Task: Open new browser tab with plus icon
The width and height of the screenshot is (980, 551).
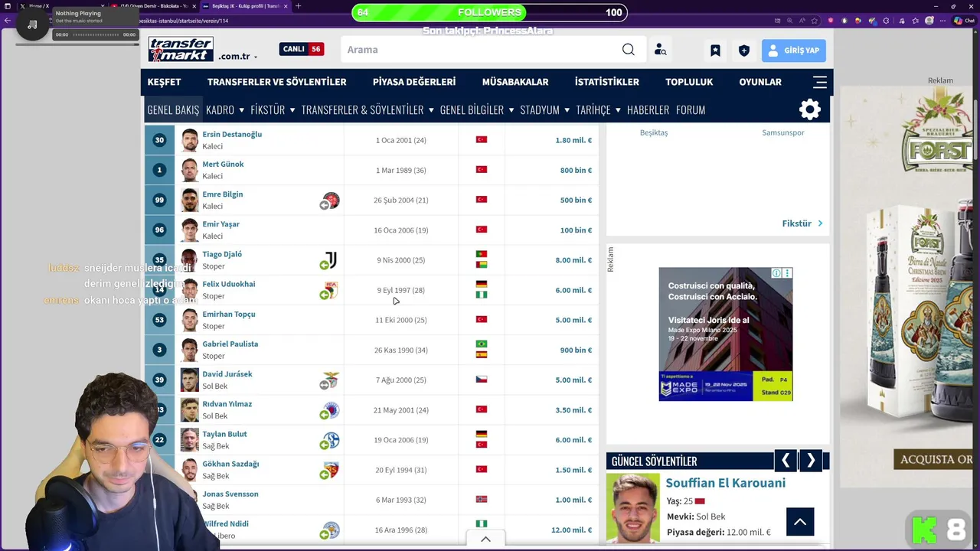Action: pos(298,6)
